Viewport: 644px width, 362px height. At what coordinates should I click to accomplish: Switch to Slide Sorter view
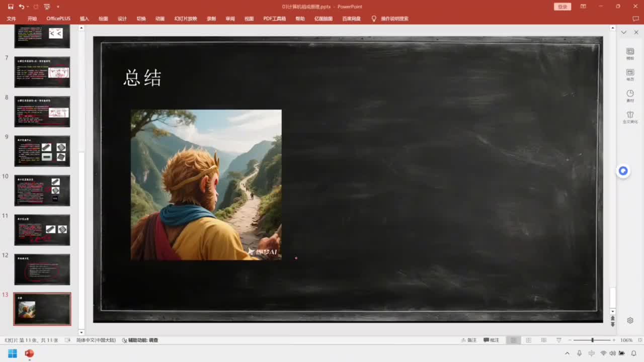(528, 340)
